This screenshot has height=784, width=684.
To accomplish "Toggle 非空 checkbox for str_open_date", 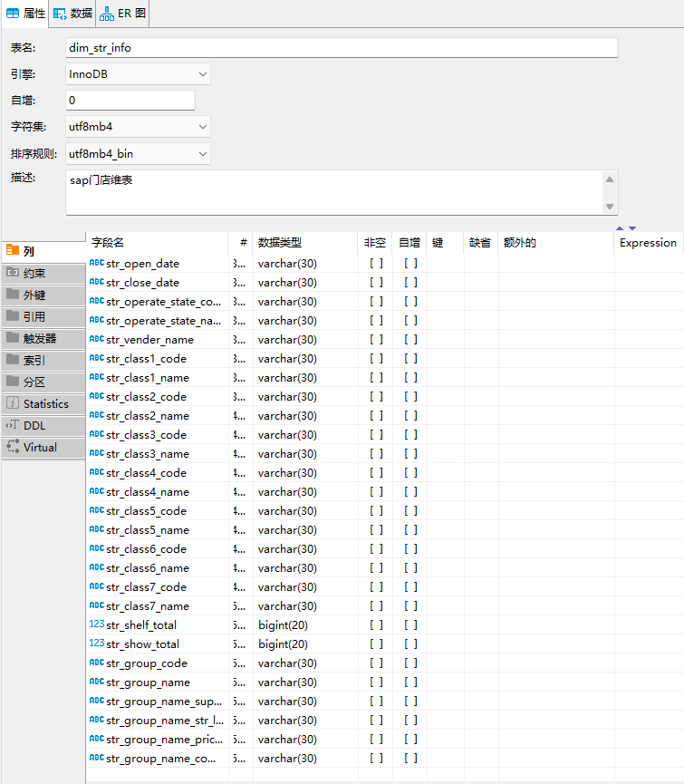I will tap(376, 264).
